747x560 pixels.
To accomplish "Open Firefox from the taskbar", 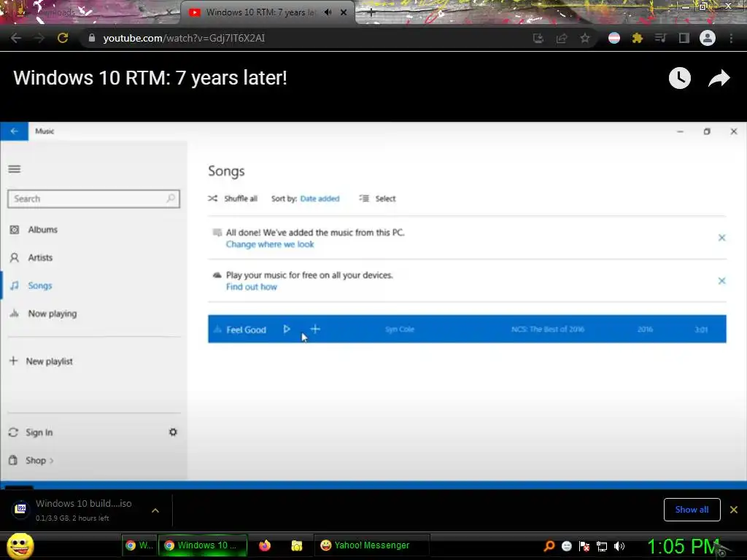I will (x=265, y=545).
